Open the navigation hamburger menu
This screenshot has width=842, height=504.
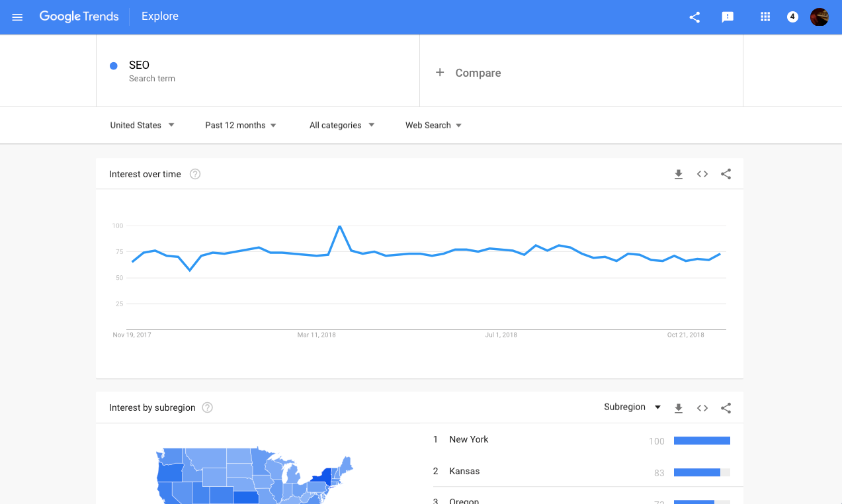click(x=17, y=17)
